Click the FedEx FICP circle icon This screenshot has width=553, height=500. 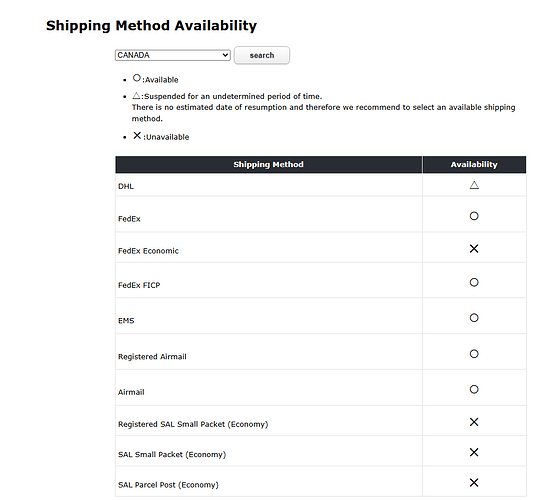click(474, 282)
